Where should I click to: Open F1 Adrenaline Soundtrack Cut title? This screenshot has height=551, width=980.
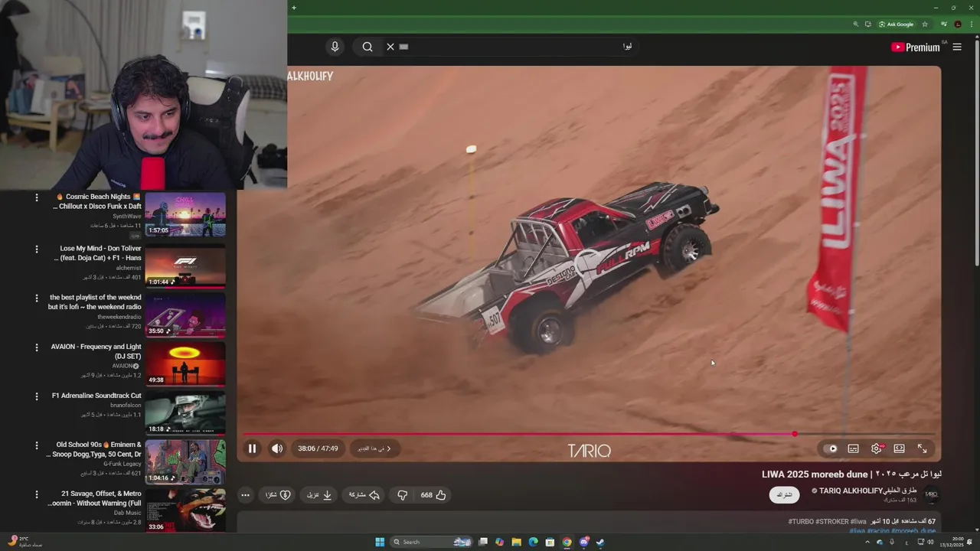[96, 396]
